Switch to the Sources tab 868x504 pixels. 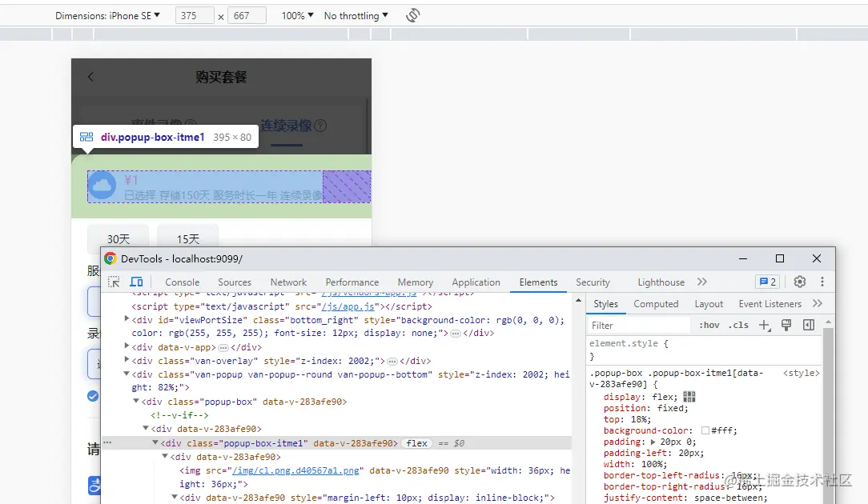[235, 282]
